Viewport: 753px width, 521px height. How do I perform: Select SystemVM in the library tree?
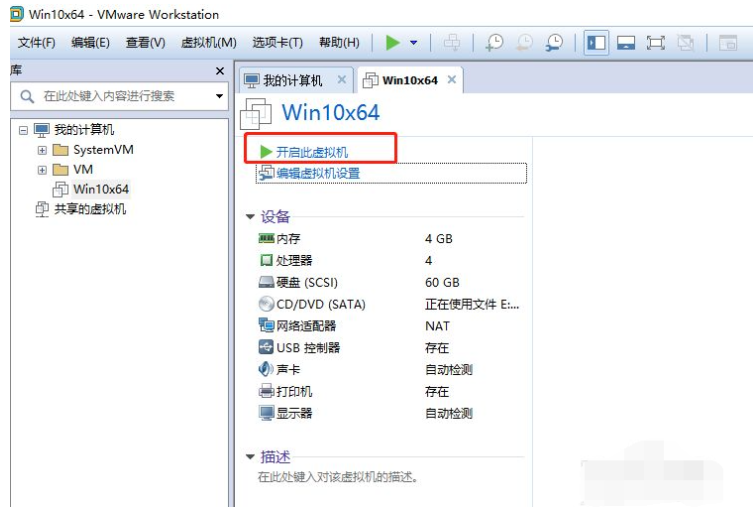103,150
